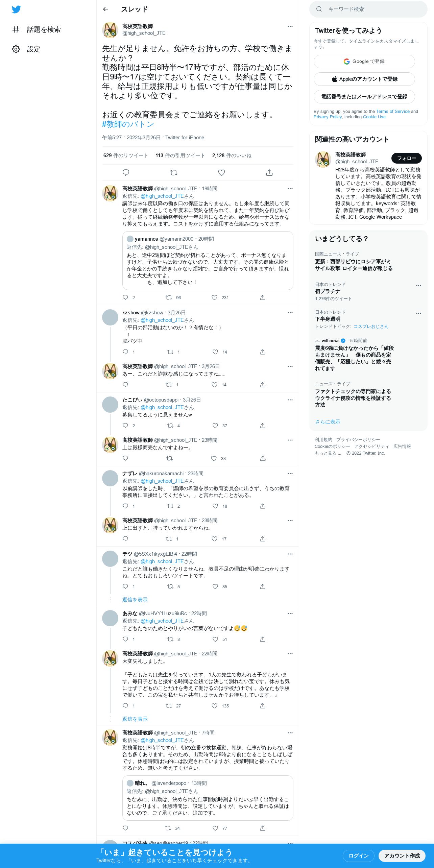434x868 pixels.
Task: Click the Twitter bird logo
Action: click(16, 9)
